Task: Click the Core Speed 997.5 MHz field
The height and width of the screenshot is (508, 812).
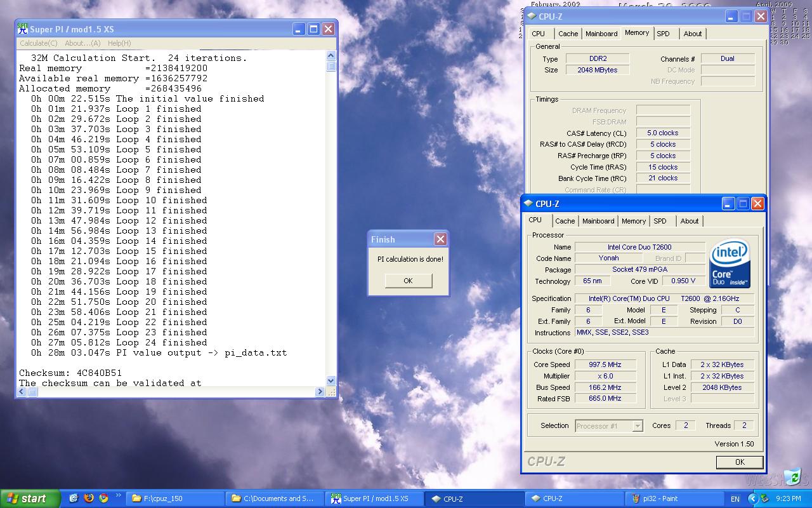Action: coord(606,364)
